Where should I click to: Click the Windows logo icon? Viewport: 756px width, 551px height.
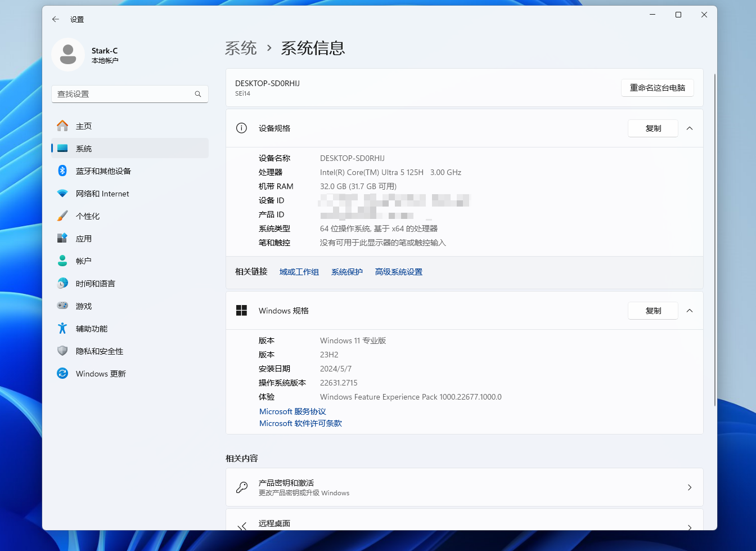tap(241, 310)
